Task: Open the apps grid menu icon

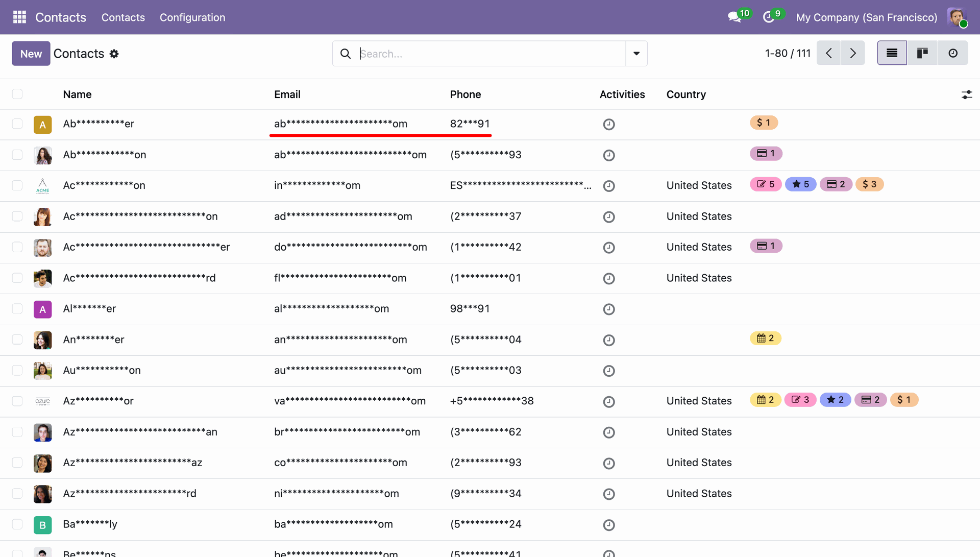Action: pos(19,17)
